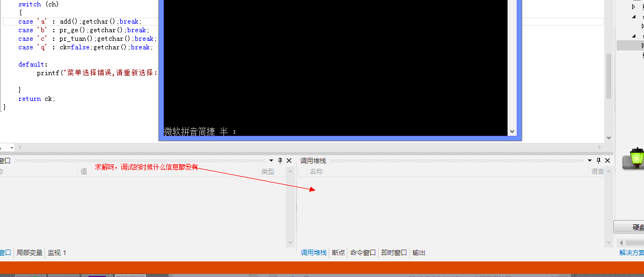Open the 断点 tab
Screen dimensions: 644x277
point(338,253)
